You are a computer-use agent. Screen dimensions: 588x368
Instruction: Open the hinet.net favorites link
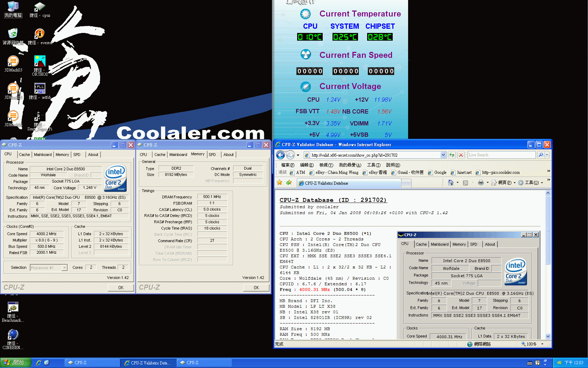[461, 172]
